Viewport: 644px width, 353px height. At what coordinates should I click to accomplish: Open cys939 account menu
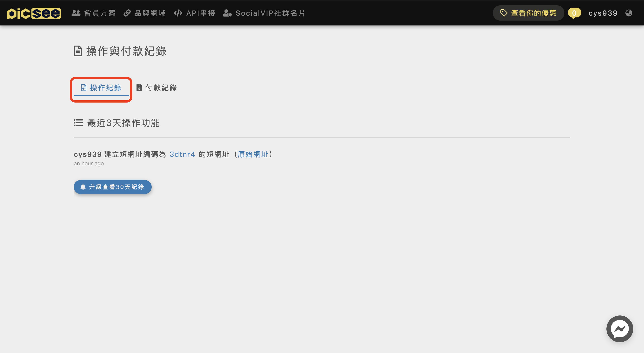603,13
